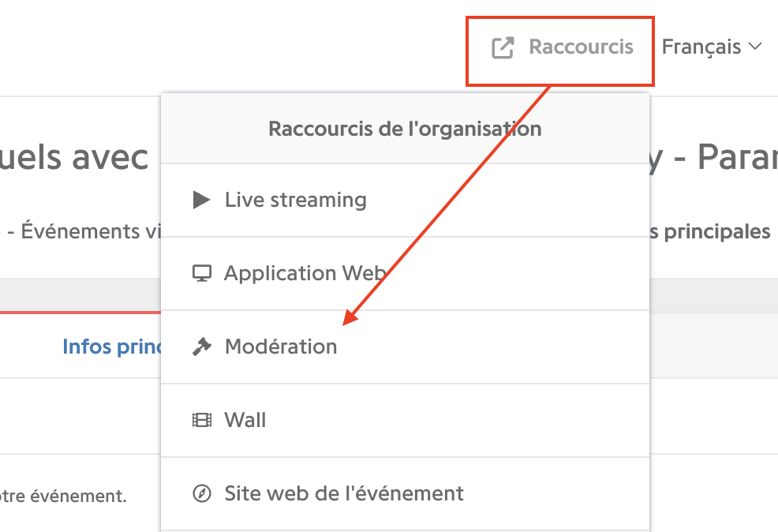Click the chevron next to Français
The height and width of the screenshot is (532, 778).
tap(755, 46)
